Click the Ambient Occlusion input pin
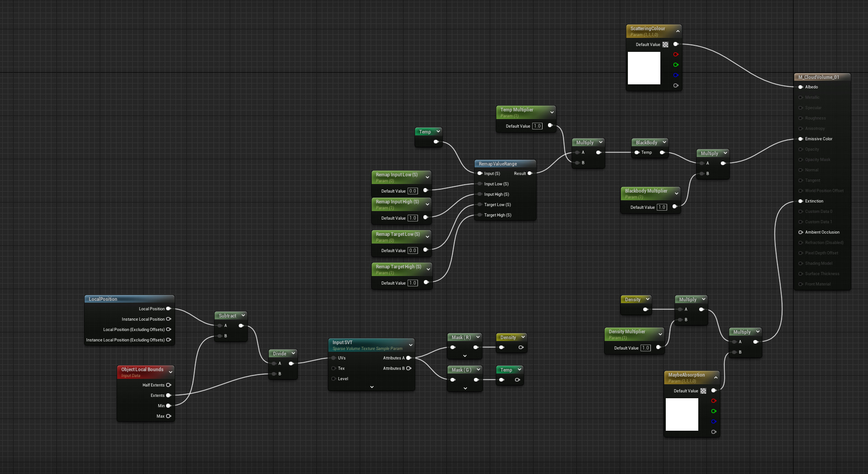 (800, 232)
